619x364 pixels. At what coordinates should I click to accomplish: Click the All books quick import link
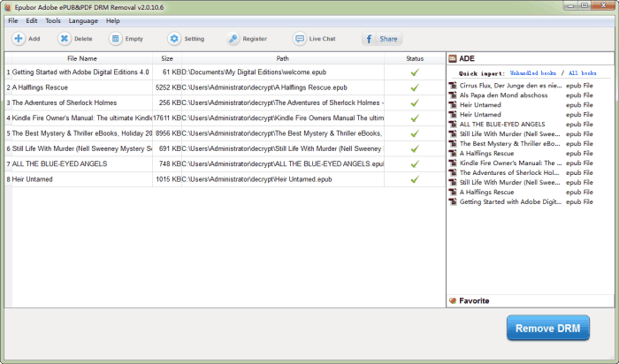[x=582, y=73]
